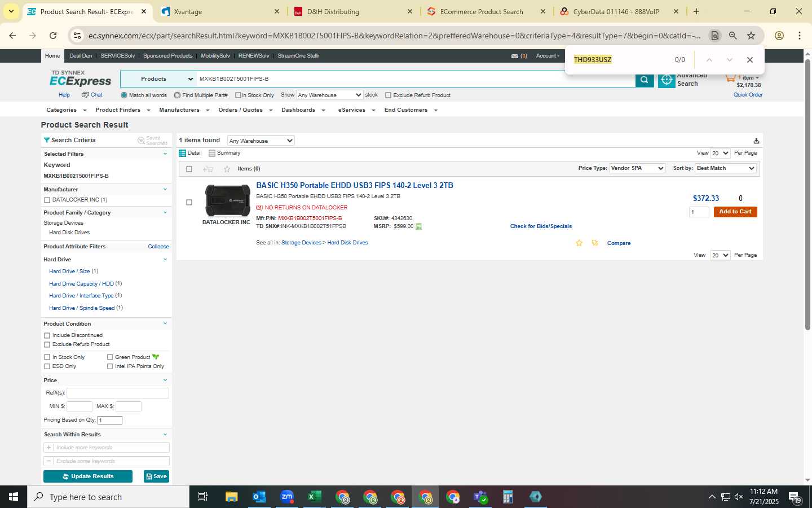Check Green Product filter
The height and width of the screenshot is (508, 812).
110,357
